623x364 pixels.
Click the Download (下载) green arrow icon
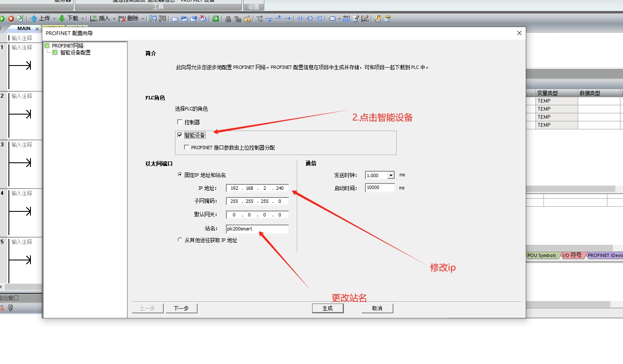(62, 19)
